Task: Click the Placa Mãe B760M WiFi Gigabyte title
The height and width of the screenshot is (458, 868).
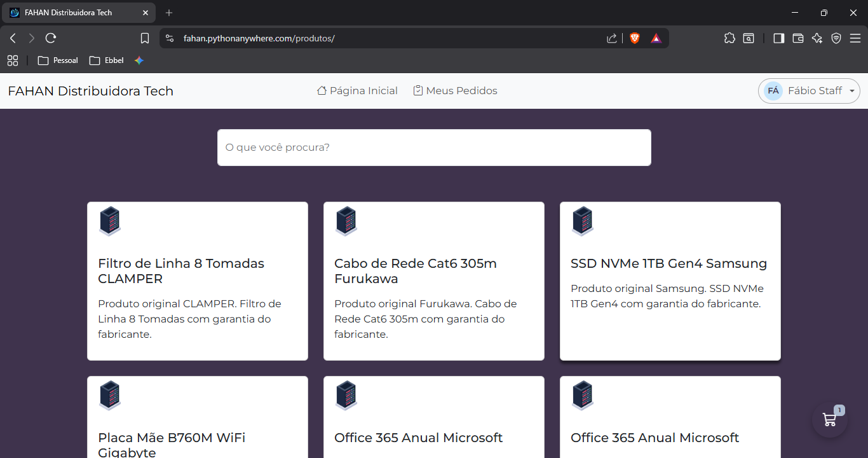Action: (172, 445)
